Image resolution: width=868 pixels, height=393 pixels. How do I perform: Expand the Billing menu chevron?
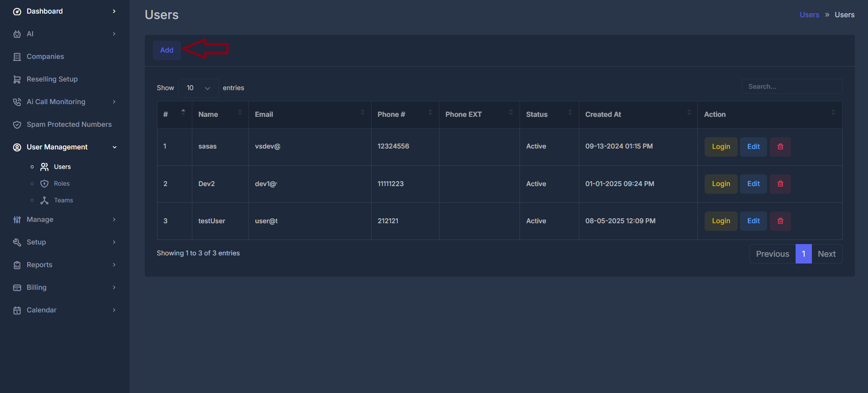pyautogui.click(x=114, y=288)
